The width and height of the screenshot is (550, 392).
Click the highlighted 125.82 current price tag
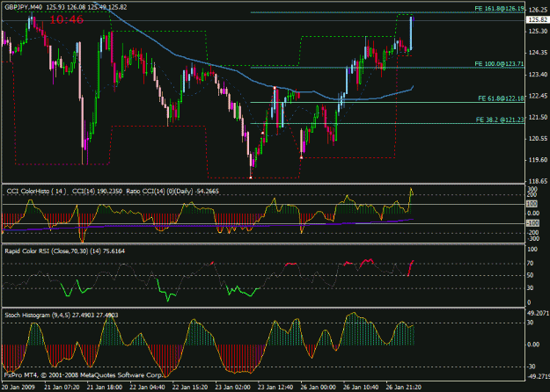[x=538, y=20]
